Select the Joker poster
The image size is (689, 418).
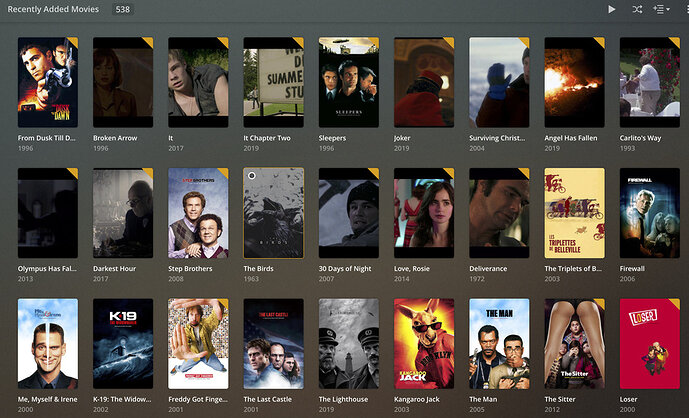click(424, 82)
